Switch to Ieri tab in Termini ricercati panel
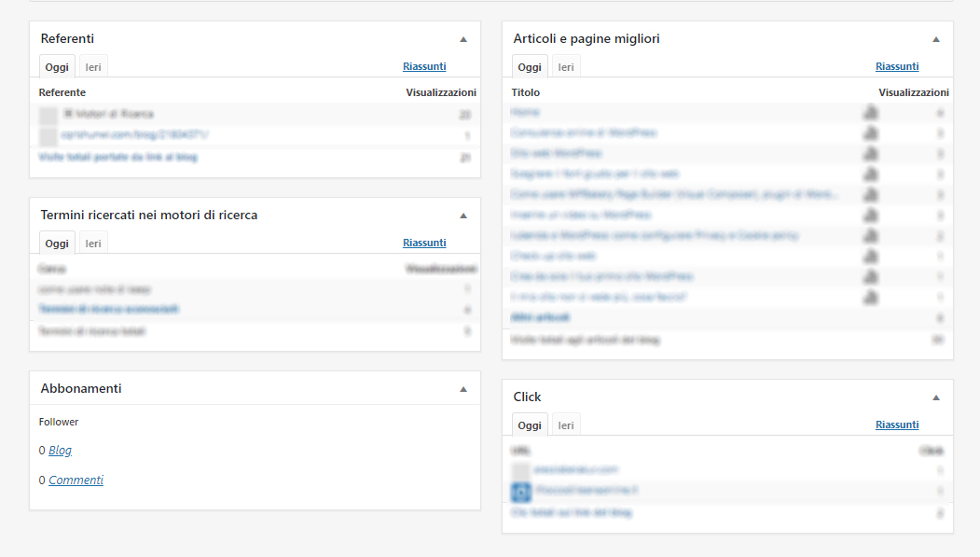Image resolution: width=980 pixels, height=557 pixels. click(x=93, y=244)
